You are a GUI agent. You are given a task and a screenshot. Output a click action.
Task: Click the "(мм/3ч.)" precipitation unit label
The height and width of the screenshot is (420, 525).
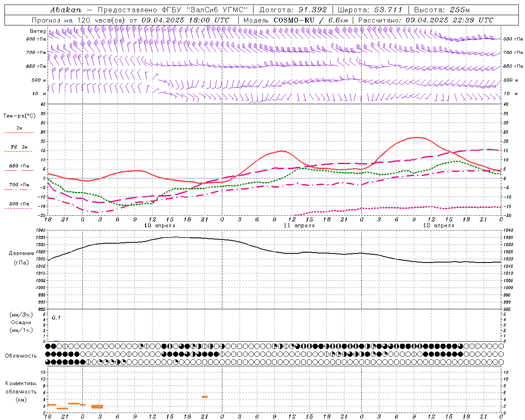click(21, 315)
